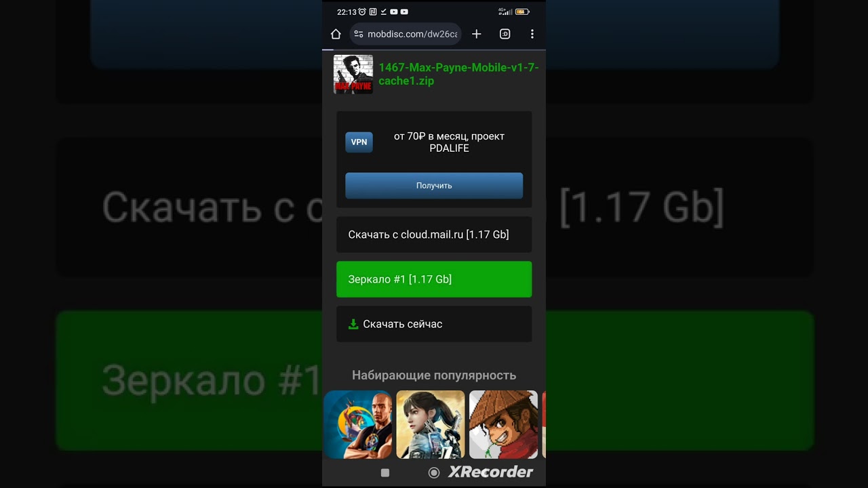Screen dimensions: 868x488
Task: Open the popular game with armored girl
Action: coord(431,424)
